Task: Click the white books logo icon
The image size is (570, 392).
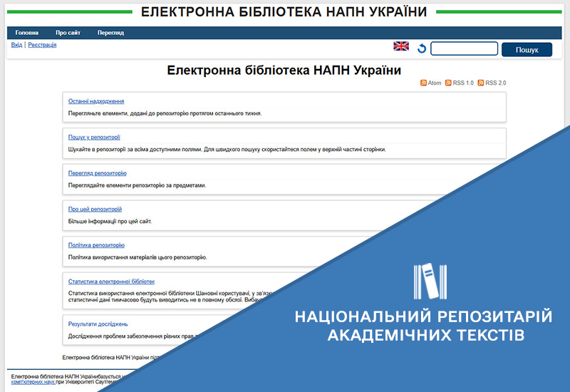Action: (430, 282)
